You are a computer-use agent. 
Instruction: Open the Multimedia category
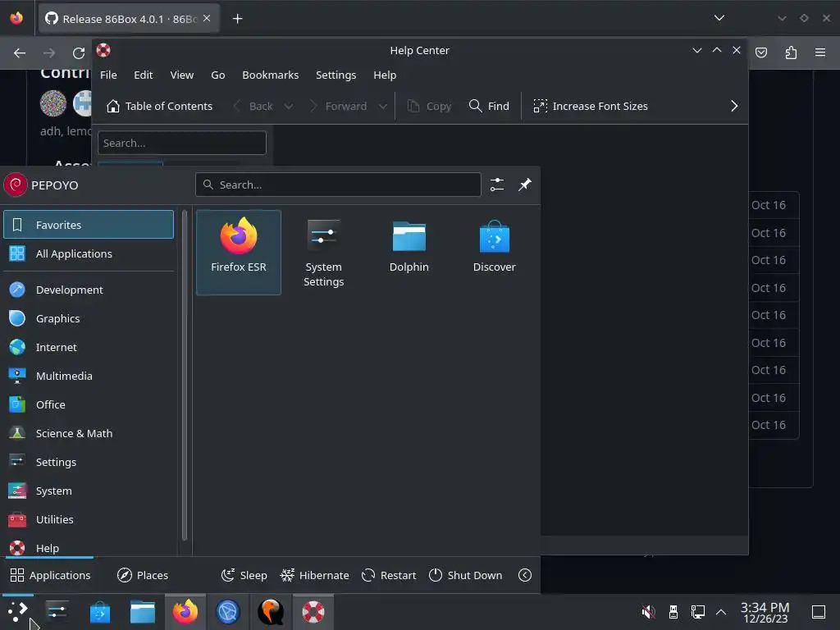(89, 376)
